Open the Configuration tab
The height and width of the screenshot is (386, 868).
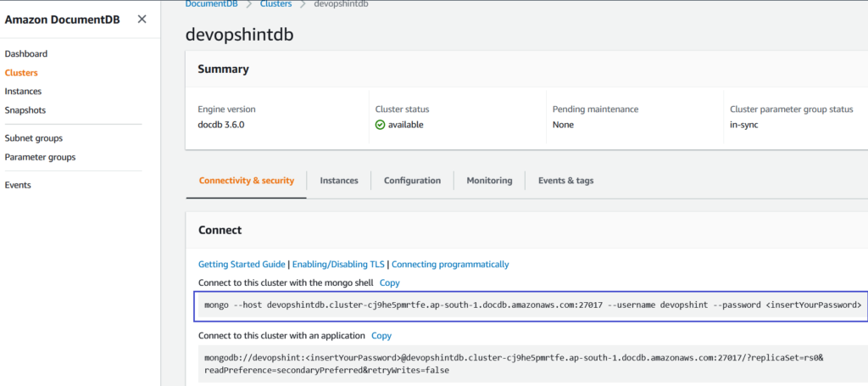(x=413, y=181)
